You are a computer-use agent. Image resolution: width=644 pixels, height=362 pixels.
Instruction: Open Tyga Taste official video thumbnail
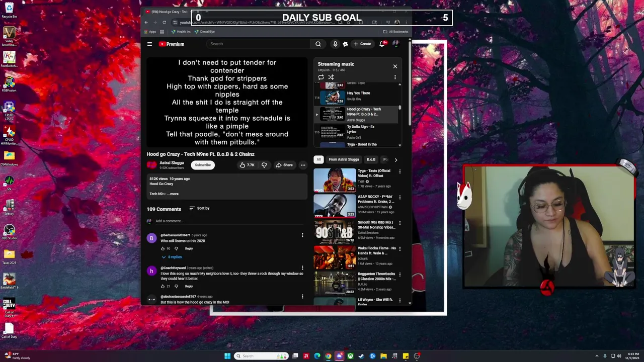click(335, 180)
